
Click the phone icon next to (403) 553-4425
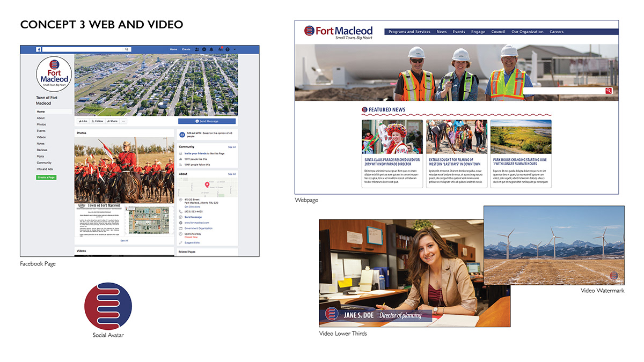pyautogui.click(x=180, y=211)
